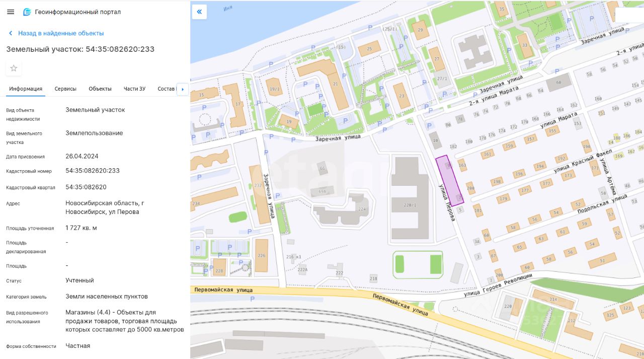Click the white box in map's top-right corner
This screenshot has height=359, width=644.
click(629, 15)
